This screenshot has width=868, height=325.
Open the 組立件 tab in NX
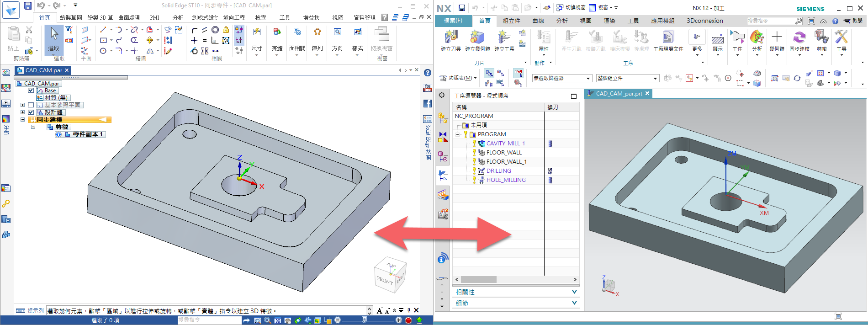[x=511, y=21]
